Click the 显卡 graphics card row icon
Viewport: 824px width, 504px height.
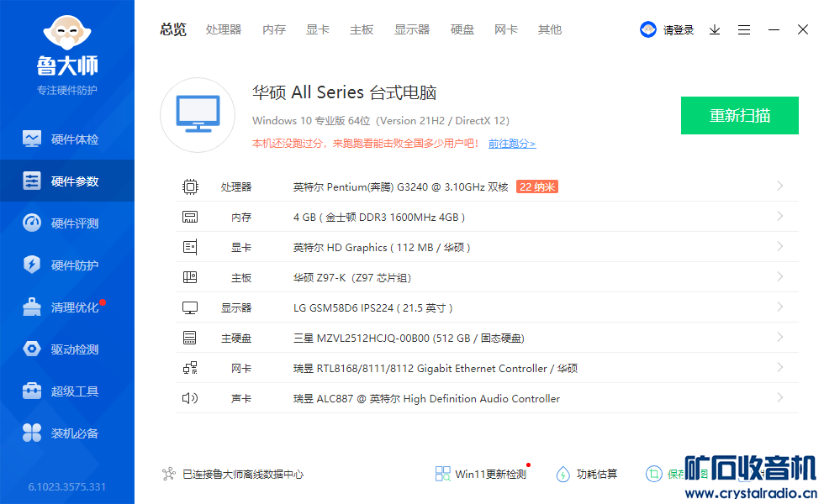pyautogui.click(x=190, y=247)
